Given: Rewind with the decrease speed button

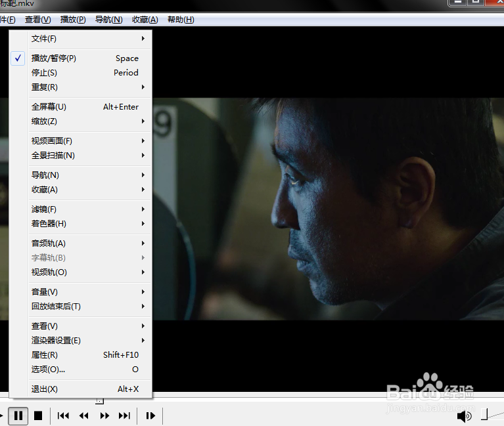Looking at the screenshot, I should click(x=84, y=415).
